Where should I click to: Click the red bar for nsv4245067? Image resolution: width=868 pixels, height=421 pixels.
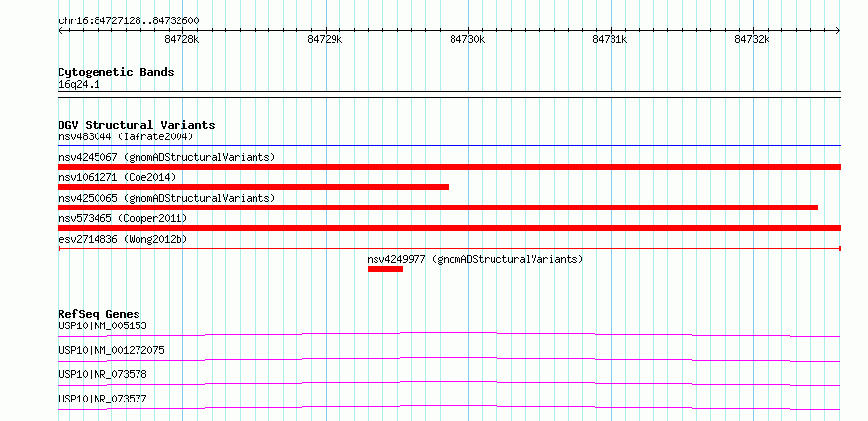pyautogui.click(x=449, y=167)
